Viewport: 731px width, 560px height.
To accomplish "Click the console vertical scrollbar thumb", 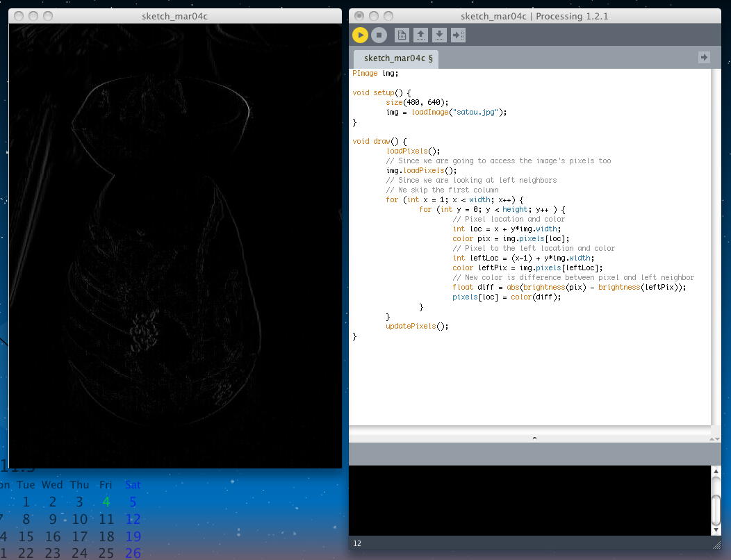I will (x=716, y=511).
